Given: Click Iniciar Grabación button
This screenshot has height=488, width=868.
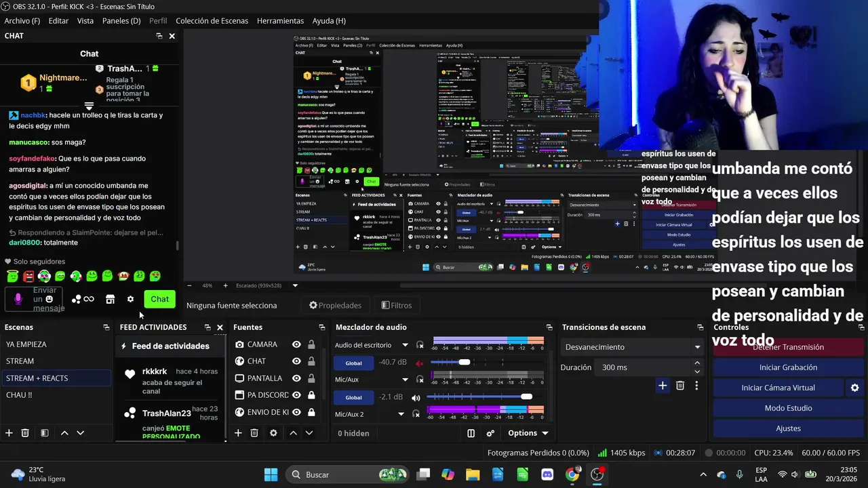Looking at the screenshot, I should click(788, 367).
